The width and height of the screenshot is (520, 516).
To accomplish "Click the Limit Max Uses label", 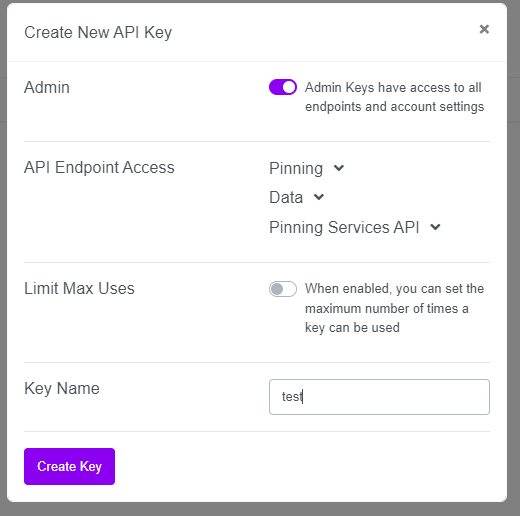I will click(x=79, y=288).
